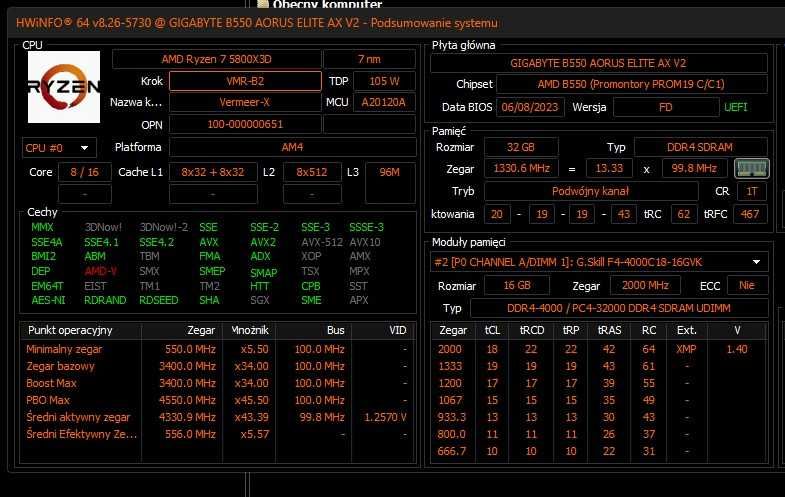
Task: Expand the memory module selection dropdown
Action: 756,262
